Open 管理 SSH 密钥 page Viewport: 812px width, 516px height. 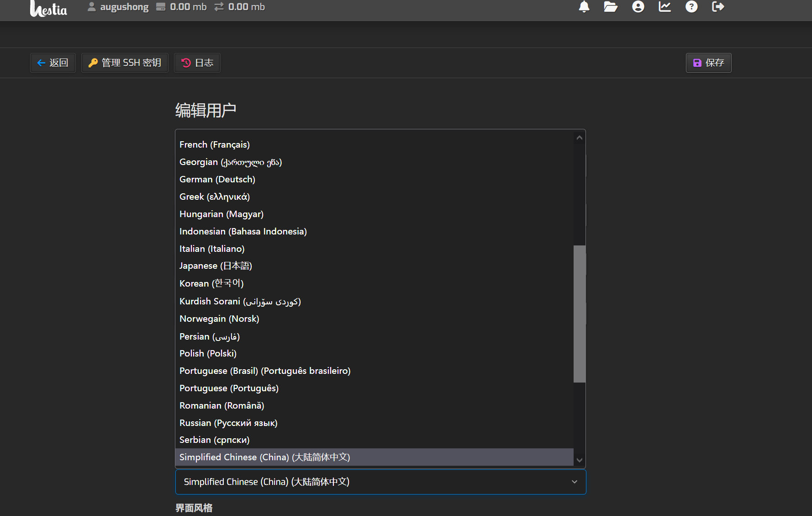click(x=125, y=63)
